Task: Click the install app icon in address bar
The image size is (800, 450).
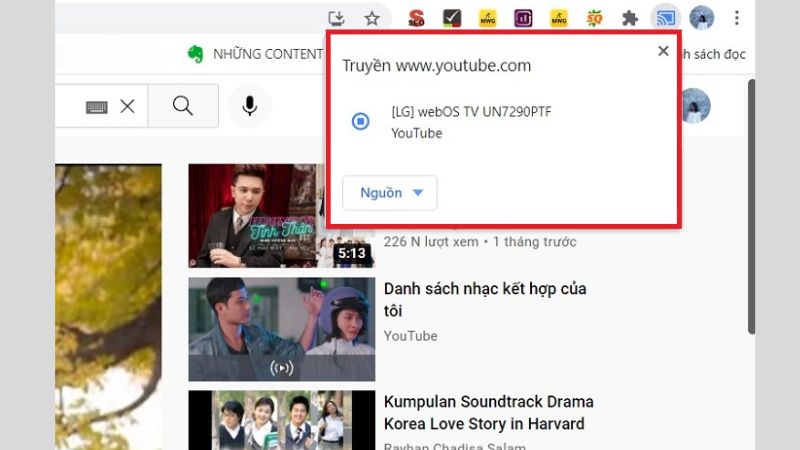Action: (x=336, y=18)
